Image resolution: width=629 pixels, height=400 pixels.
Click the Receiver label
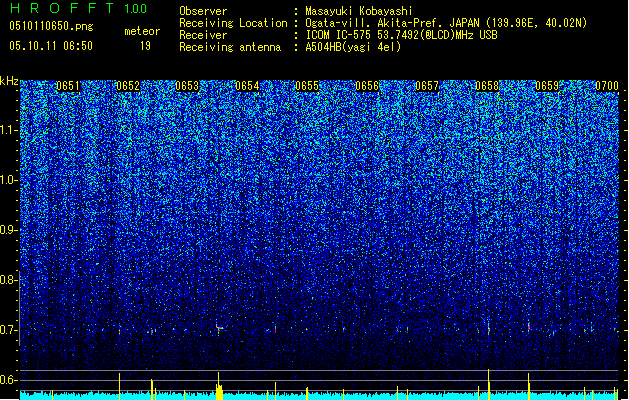coord(203,35)
